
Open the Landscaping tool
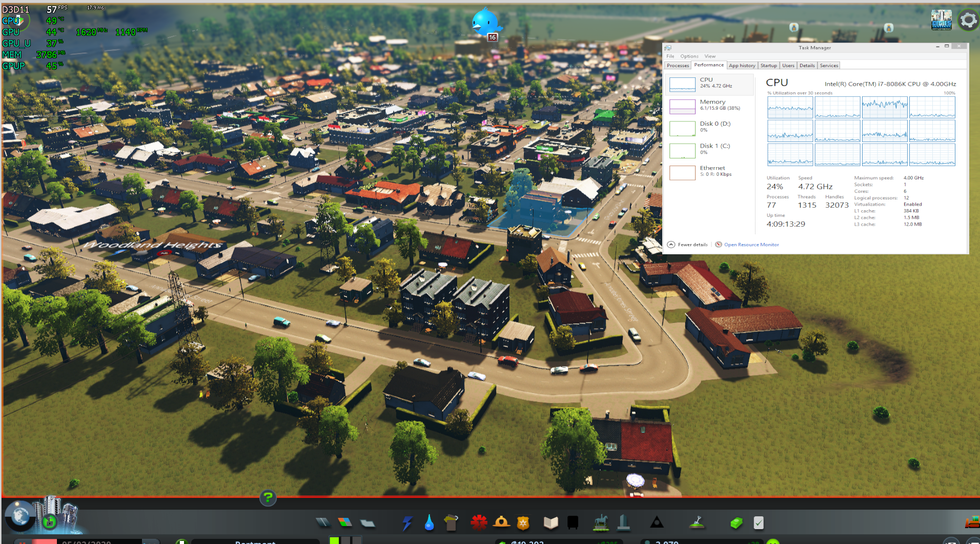(x=697, y=522)
